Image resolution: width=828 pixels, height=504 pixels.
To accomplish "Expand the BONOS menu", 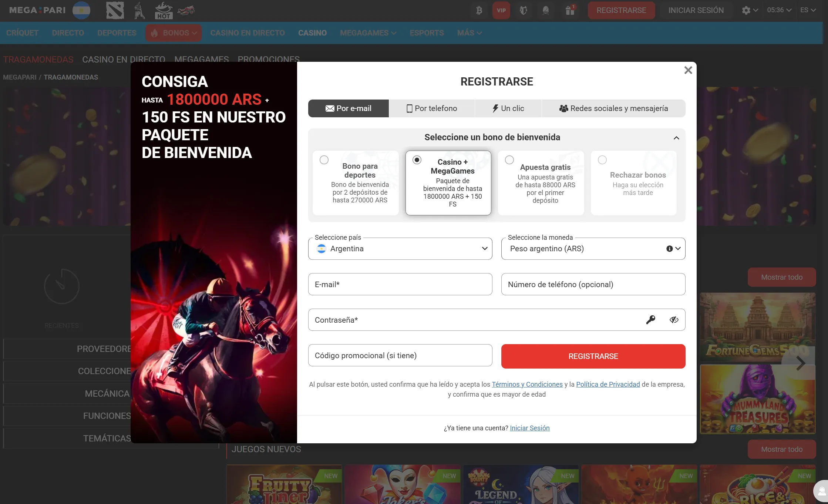I will (174, 33).
